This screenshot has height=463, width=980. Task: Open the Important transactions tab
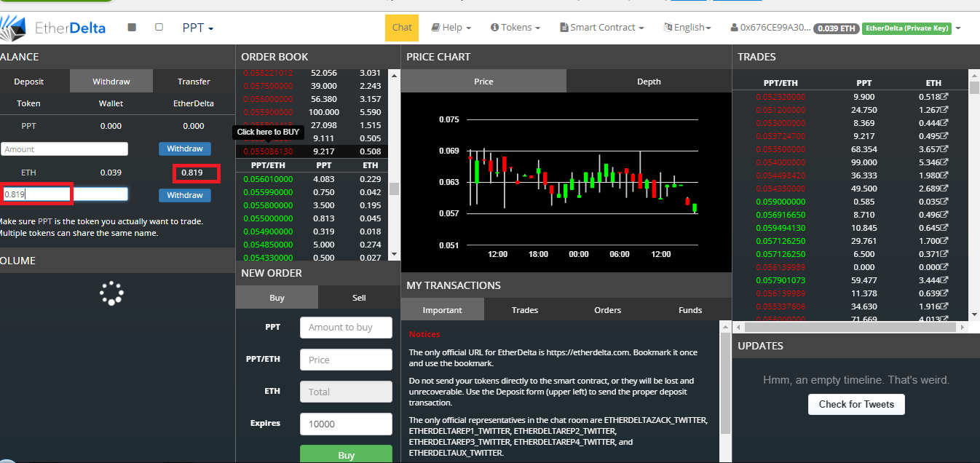tap(443, 310)
